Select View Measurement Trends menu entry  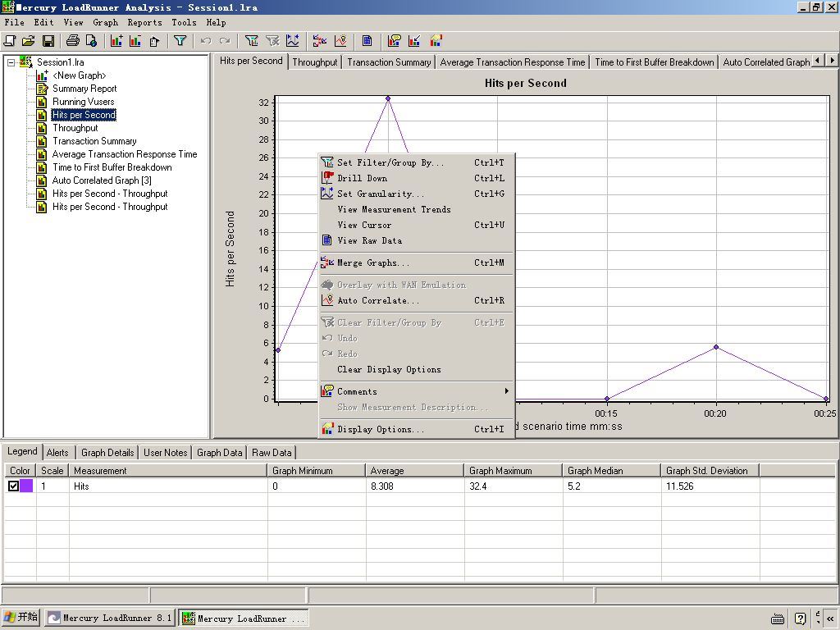coord(417,209)
